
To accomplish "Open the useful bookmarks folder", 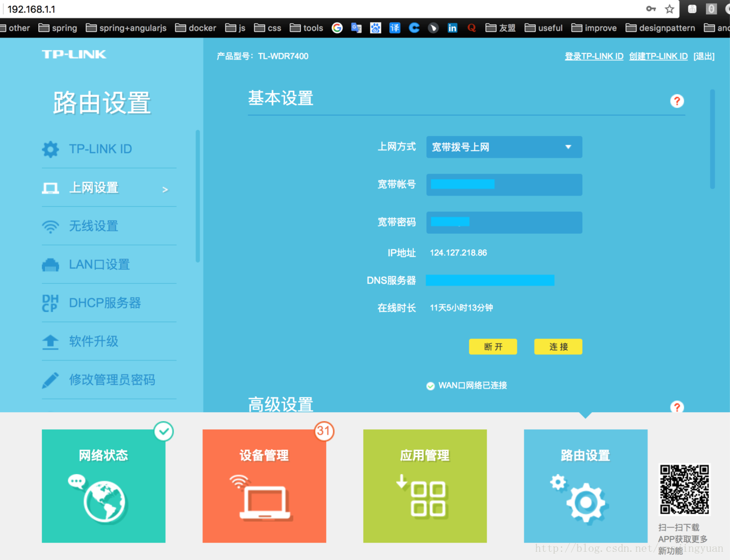I will [x=543, y=28].
